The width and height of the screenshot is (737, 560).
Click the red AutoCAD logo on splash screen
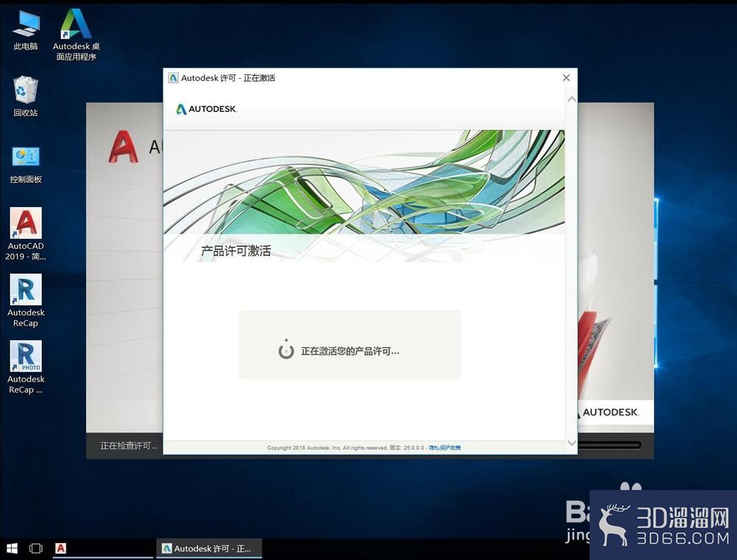point(123,147)
